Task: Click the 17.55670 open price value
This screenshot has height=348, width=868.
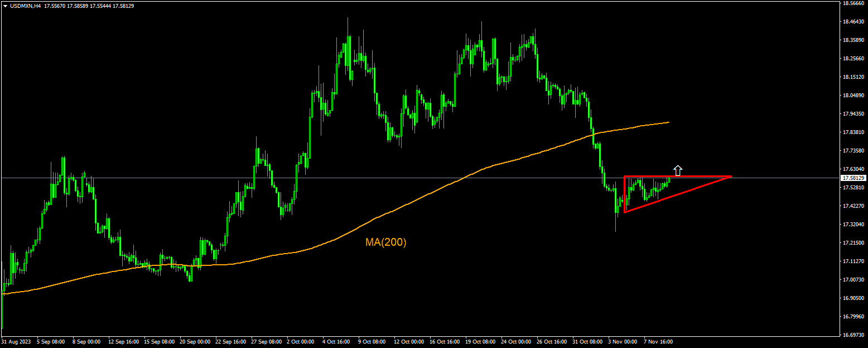Action: pyautogui.click(x=56, y=6)
